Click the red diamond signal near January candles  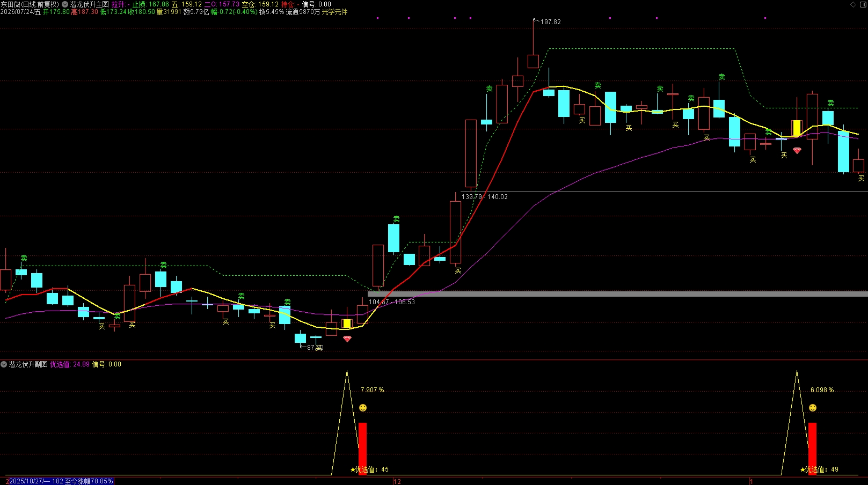797,151
